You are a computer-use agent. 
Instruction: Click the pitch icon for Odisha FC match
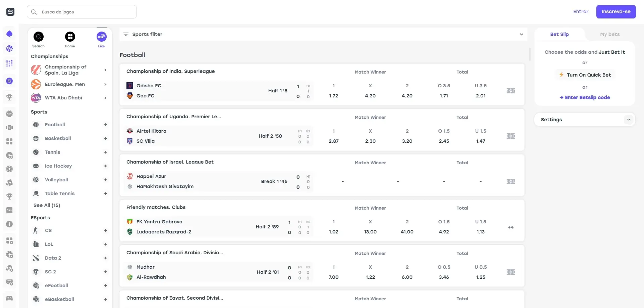[x=511, y=91]
